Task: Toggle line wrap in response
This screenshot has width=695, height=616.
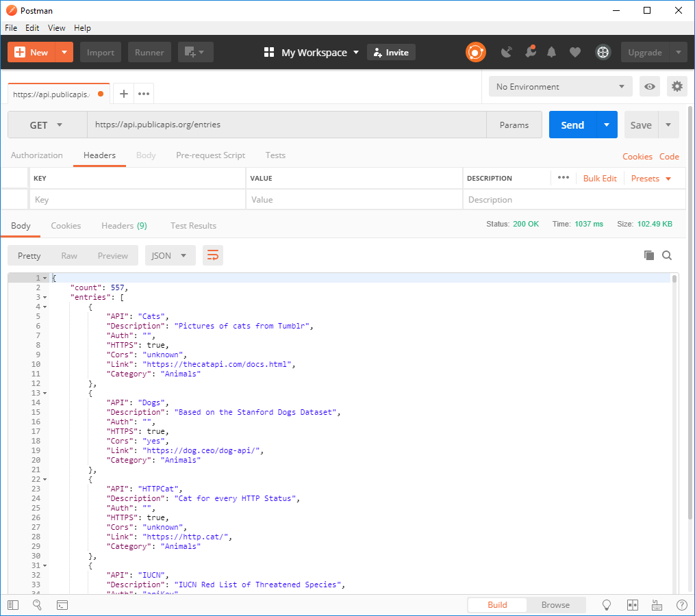Action: (x=213, y=255)
